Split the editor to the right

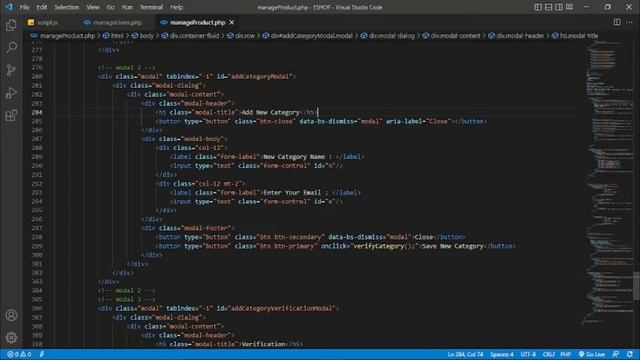[617, 22]
